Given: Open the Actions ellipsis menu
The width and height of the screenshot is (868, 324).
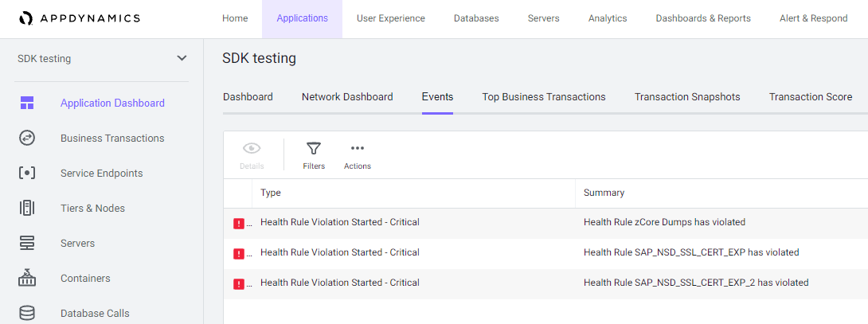Looking at the screenshot, I should coord(357,148).
